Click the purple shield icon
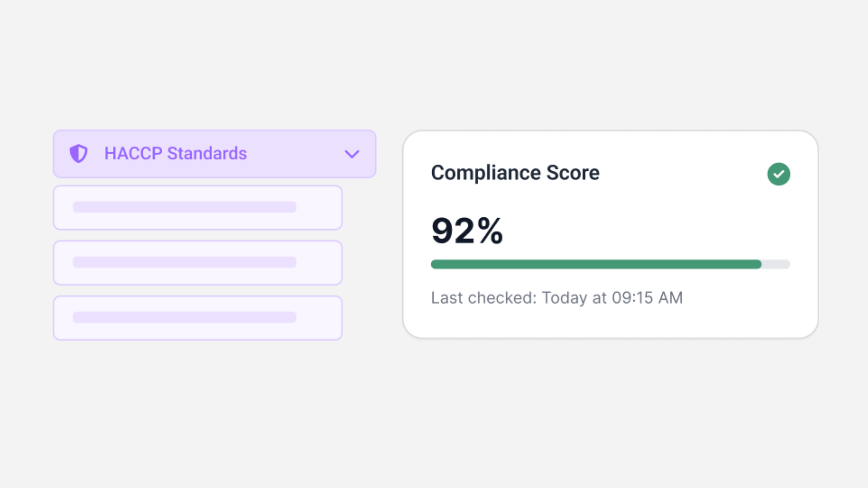The width and height of the screenshot is (868, 488). [x=78, y=154]
